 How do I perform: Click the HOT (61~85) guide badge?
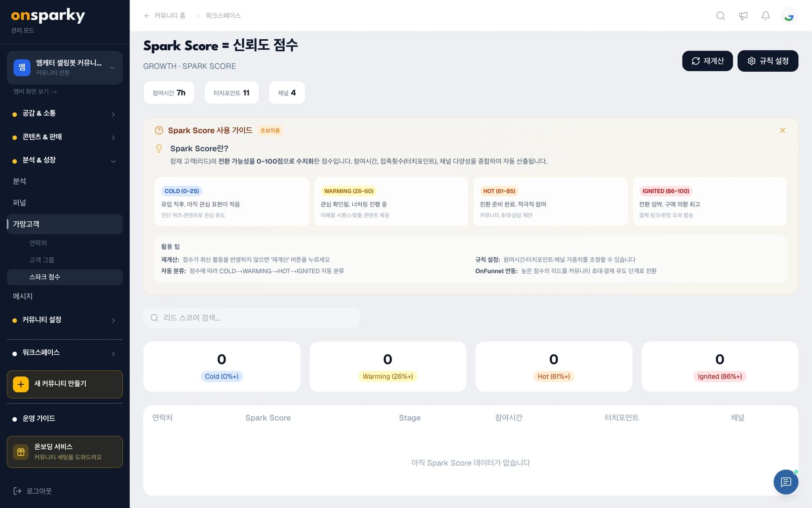(x=499, y=191)
